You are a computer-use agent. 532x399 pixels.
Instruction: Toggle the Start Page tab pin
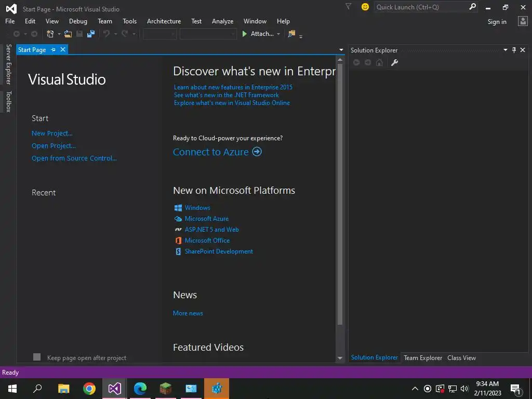tap(54, 49)
